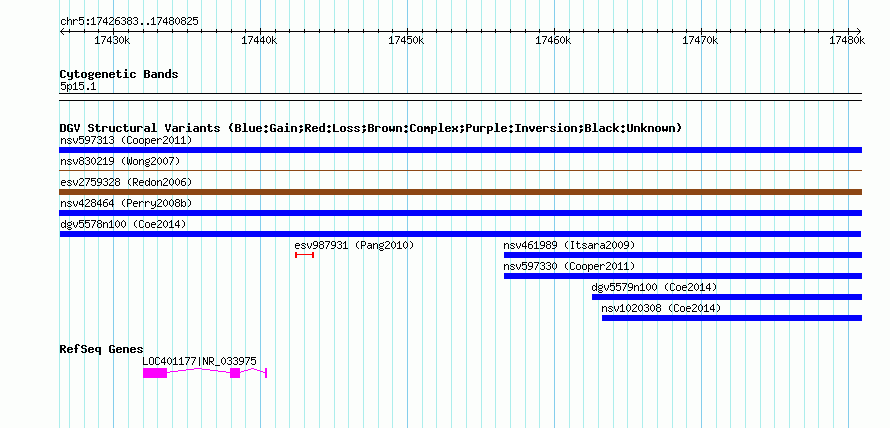Viewport: 890px width, 428px height.
Task: Click the dgv5579n100 (Coe2014) label
Action: 654,287
